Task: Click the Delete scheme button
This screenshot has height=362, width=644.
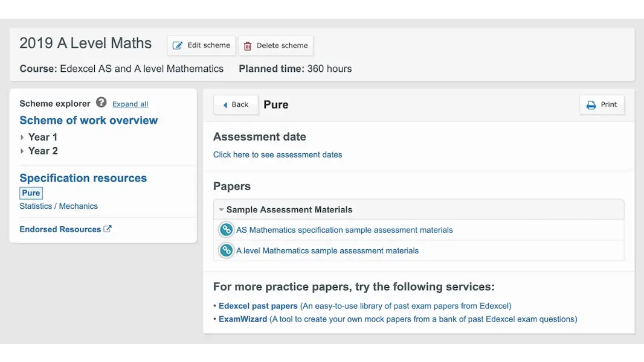Action: [276, 45]
